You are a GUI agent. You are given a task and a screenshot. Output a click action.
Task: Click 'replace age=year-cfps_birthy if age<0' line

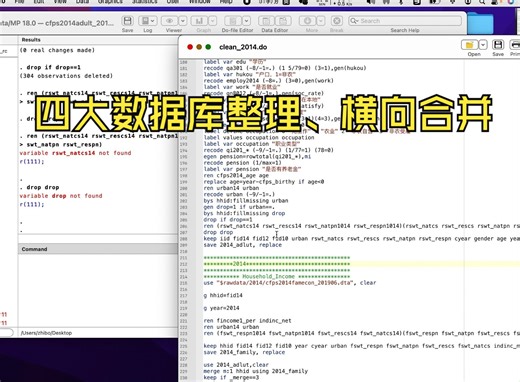264,182
